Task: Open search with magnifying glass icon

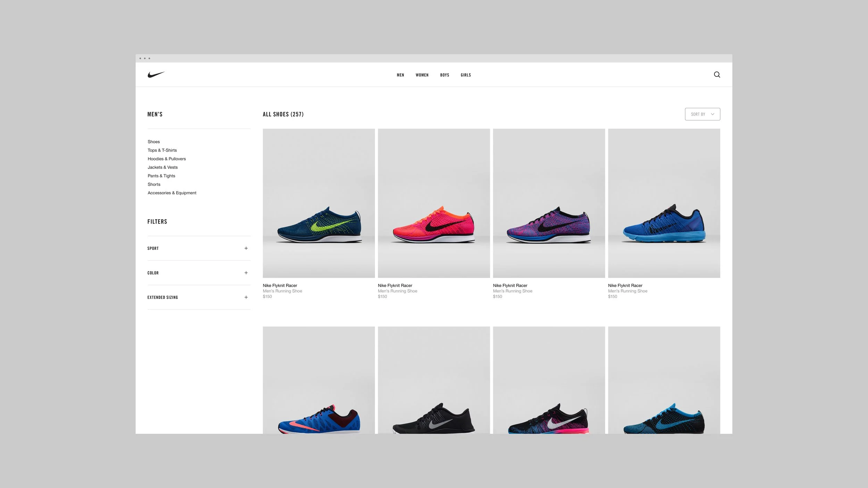Action: [x=717, y=75]
